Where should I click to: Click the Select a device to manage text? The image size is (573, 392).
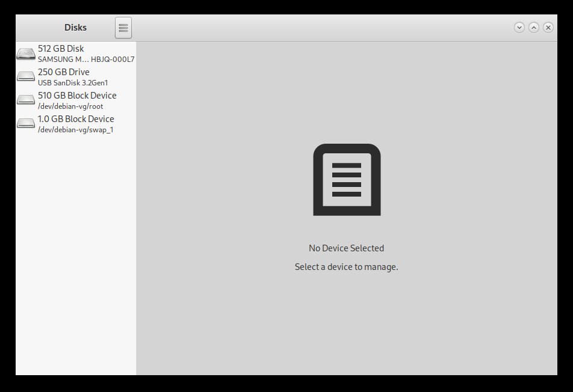[346, 266]
